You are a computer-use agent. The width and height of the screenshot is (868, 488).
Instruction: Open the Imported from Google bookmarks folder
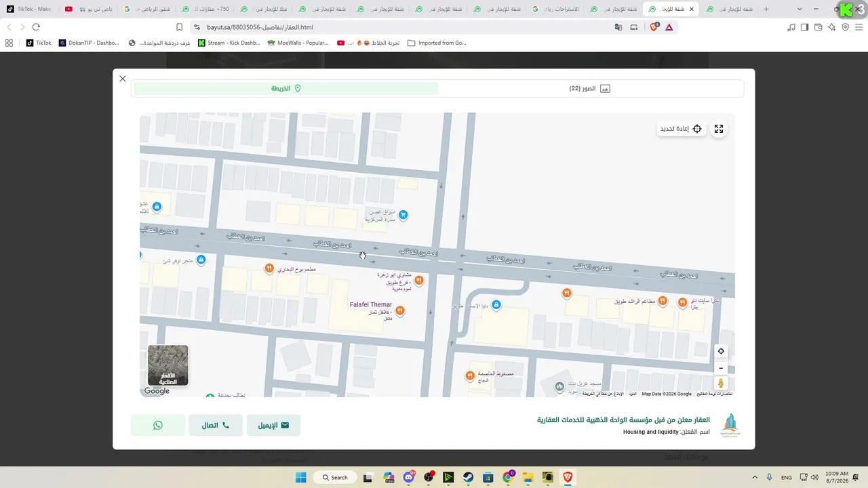(x=437, y=43)
